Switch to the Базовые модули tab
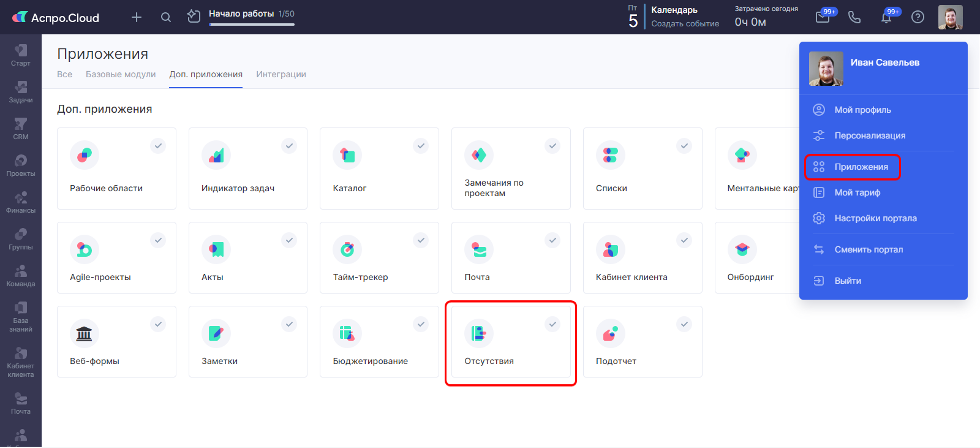 (x=121, y=74)
